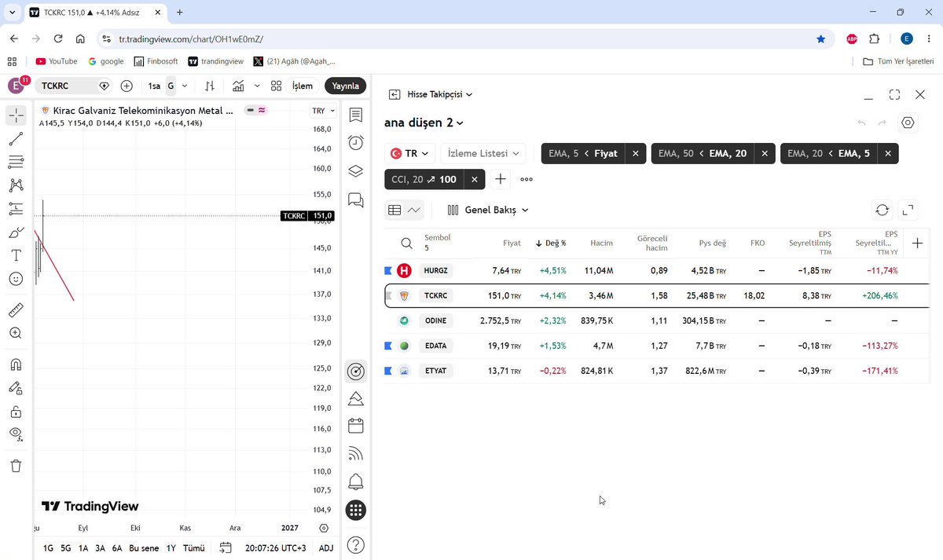This screenshot has height=560, width=943.
Task: Open the emoji icons tool
Action: point(16,279)
